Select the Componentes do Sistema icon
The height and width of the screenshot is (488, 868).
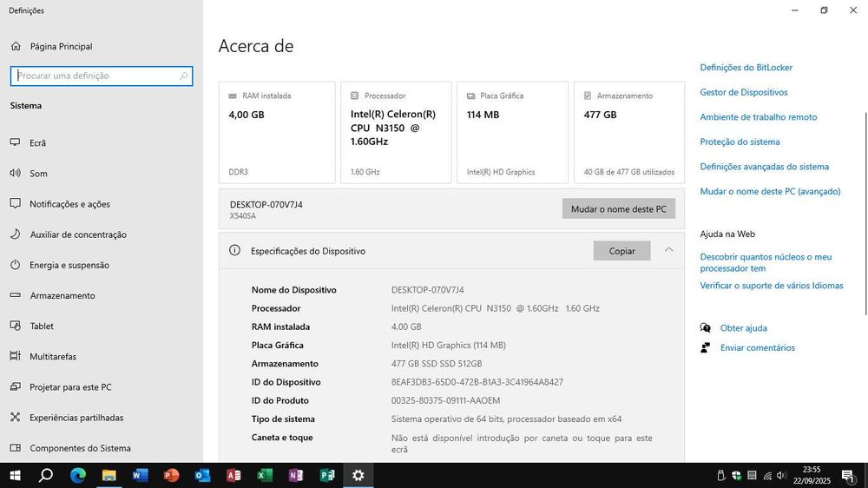click(x=16, y=447)
